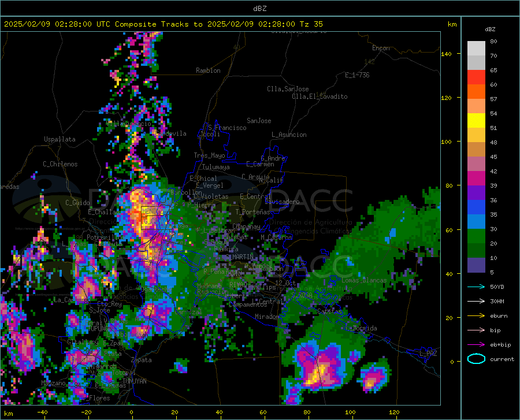This screenshot has height=420, width=520.
Task: Click the Tulumaya place label
Action: [x=216, y=167]
